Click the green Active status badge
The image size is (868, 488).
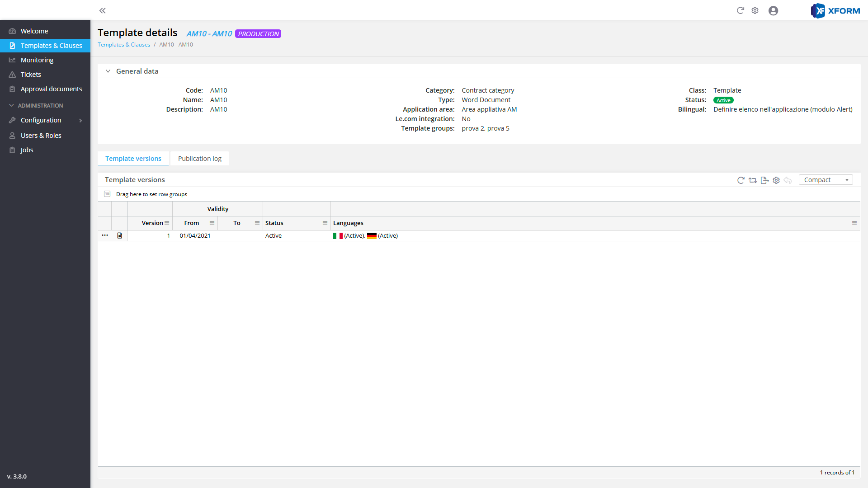click(723, 100)
